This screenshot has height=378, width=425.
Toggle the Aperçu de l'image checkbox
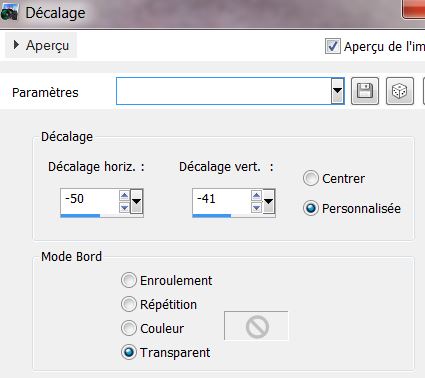332,46
